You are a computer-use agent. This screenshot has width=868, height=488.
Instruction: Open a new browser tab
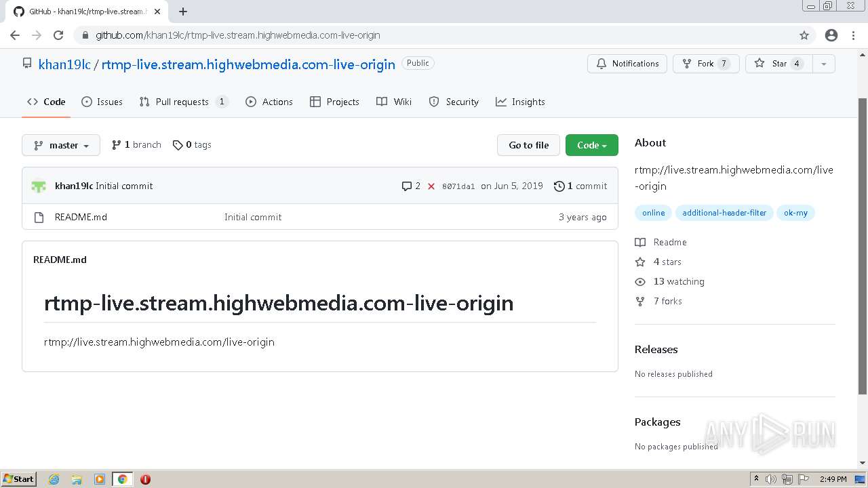(x=183, y=12)
